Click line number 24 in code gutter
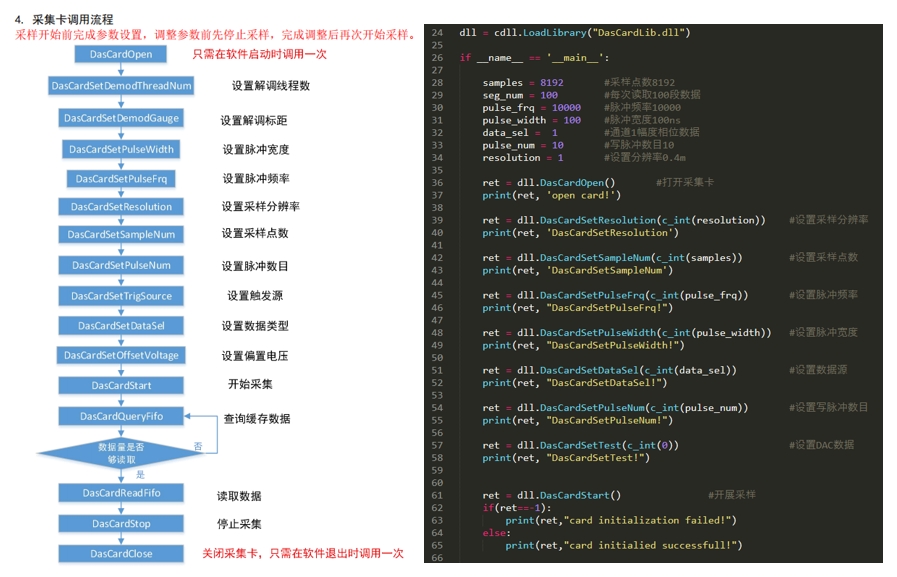This screenshot has height=577, width=897. [437, 33]
